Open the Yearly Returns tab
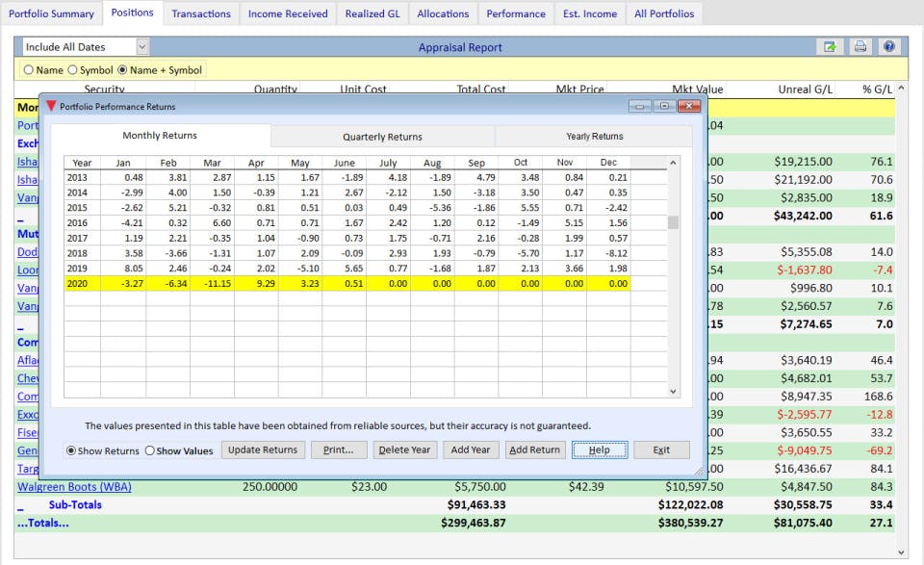924x565 pixels. (594, 137)
